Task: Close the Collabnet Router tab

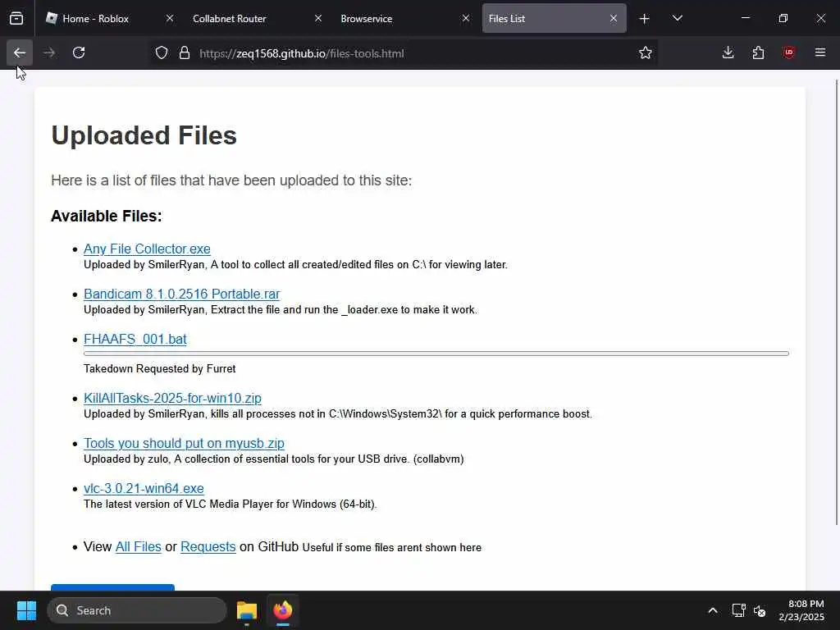Action: point(317,18)
